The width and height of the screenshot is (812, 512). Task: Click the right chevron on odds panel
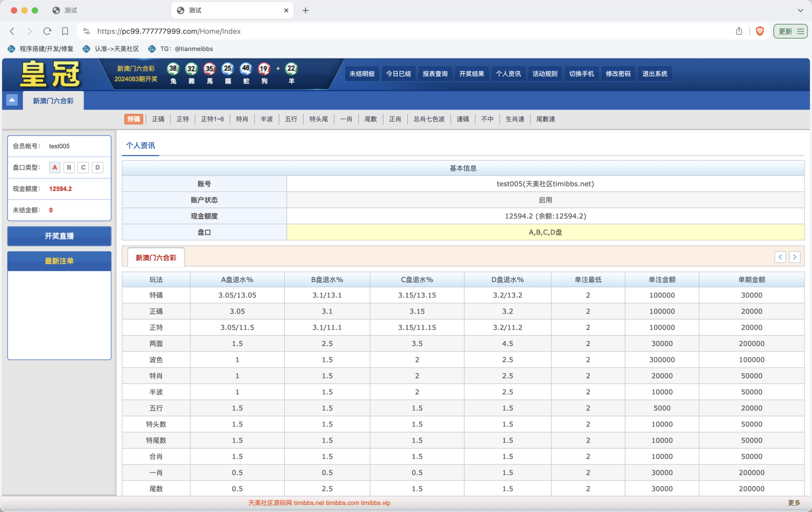[x=794, y=257]
